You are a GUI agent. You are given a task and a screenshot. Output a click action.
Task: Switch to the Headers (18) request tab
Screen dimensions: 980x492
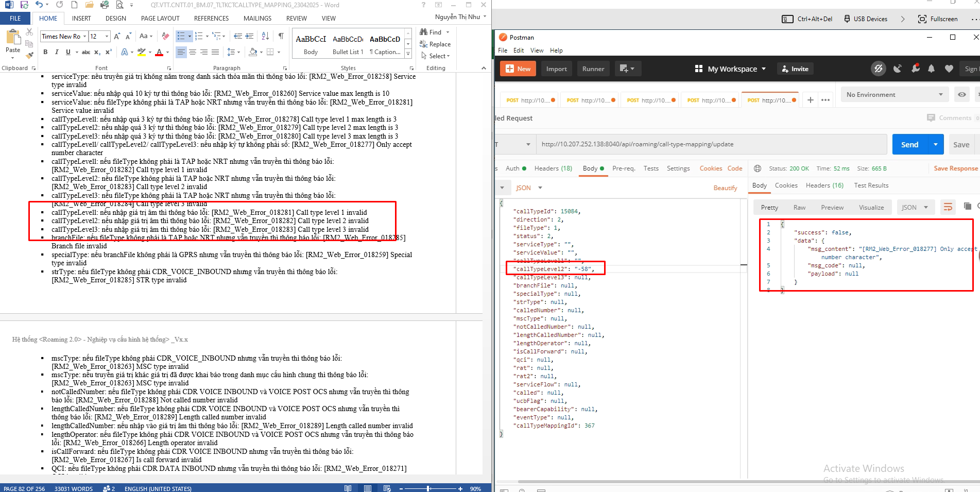(x=553, y=168)
